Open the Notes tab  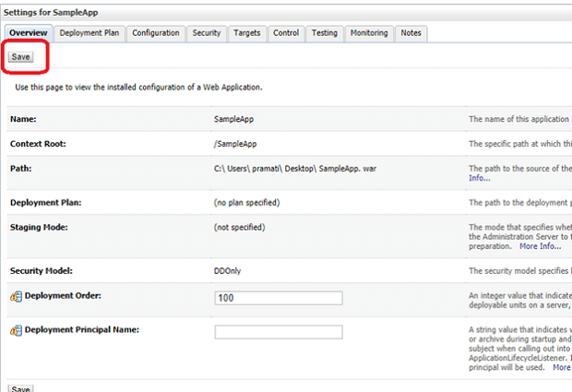(x=411, y=33)
